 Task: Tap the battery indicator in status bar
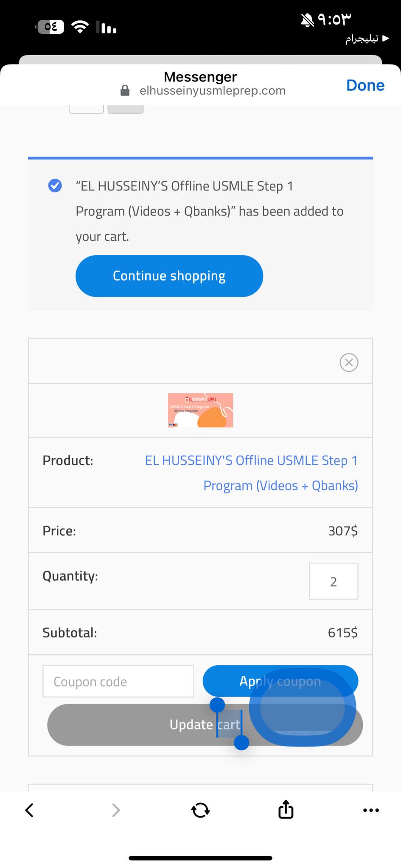coord(50,27)
